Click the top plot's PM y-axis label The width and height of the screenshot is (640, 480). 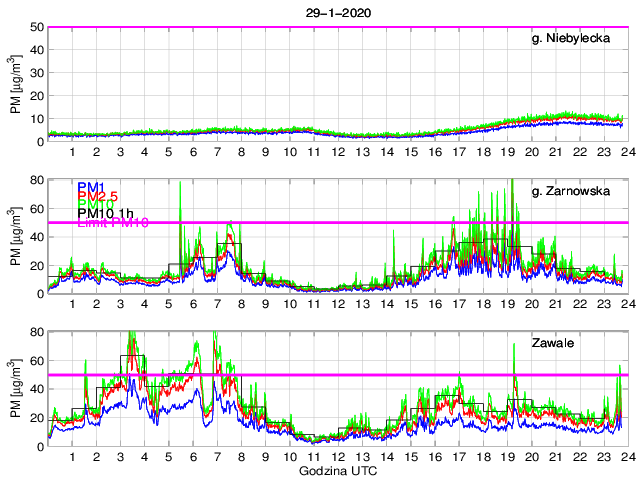point(17,85)
